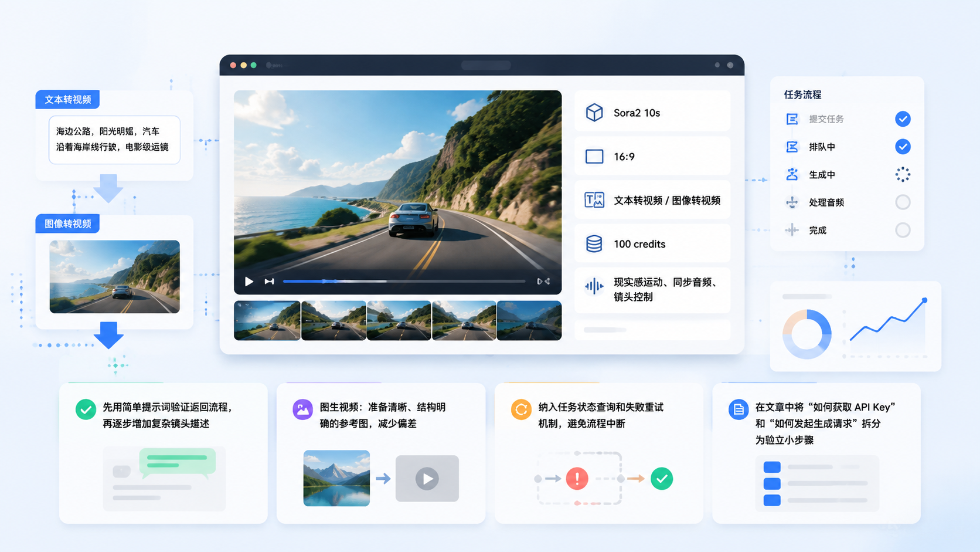This screenshot has width=980, height=552.
Task: Click the line chart endpoint in stats card
Action: coord(924,300)
